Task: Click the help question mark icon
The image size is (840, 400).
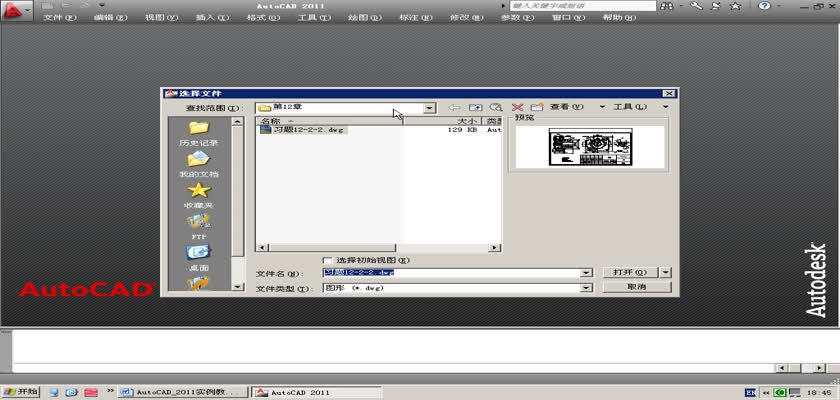Action: [x=764, y=6]
